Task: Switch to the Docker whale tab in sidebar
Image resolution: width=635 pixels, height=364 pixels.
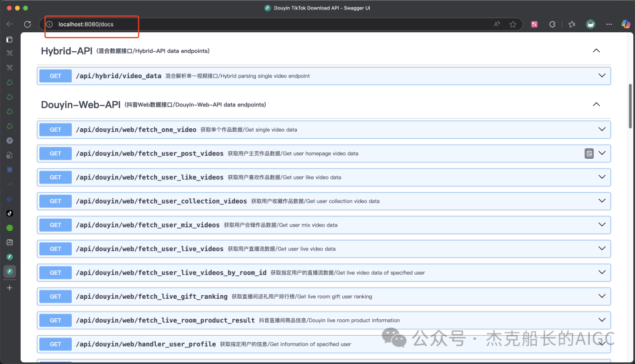Action: pos(10,199)
